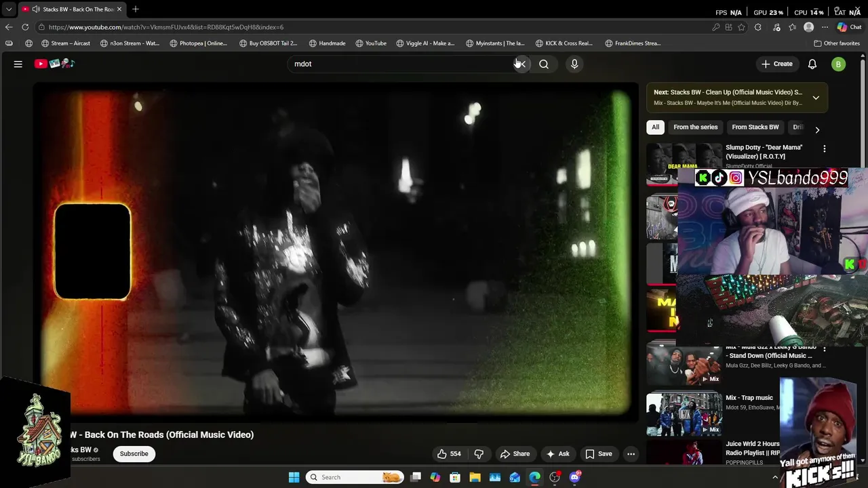
Task: Subscribe to Stacks BW channel
Action: pyautogui.click(x=134, y=454)
